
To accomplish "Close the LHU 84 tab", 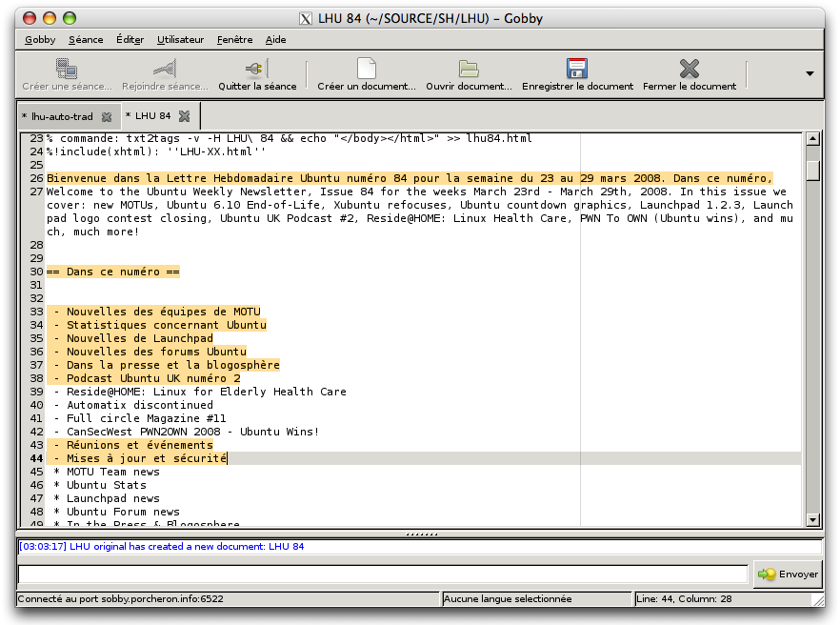I will [185, 116].
